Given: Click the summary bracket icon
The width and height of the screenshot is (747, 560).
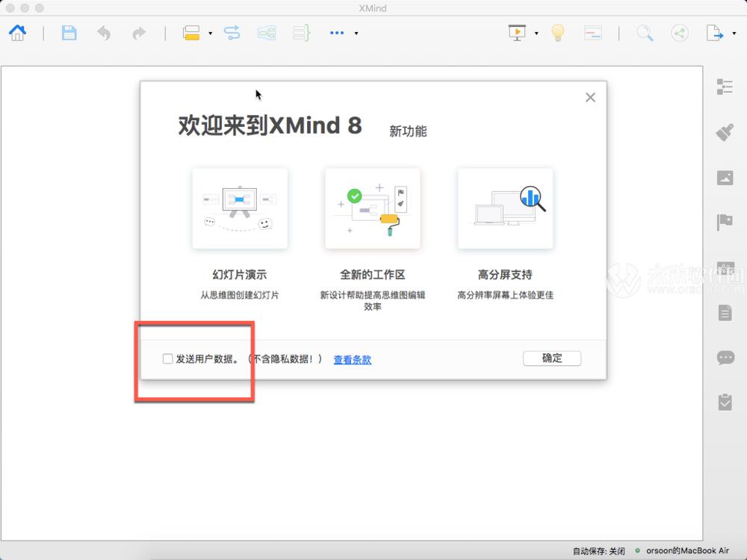Looking at the screenshot, I should click(x=302, y=33).
